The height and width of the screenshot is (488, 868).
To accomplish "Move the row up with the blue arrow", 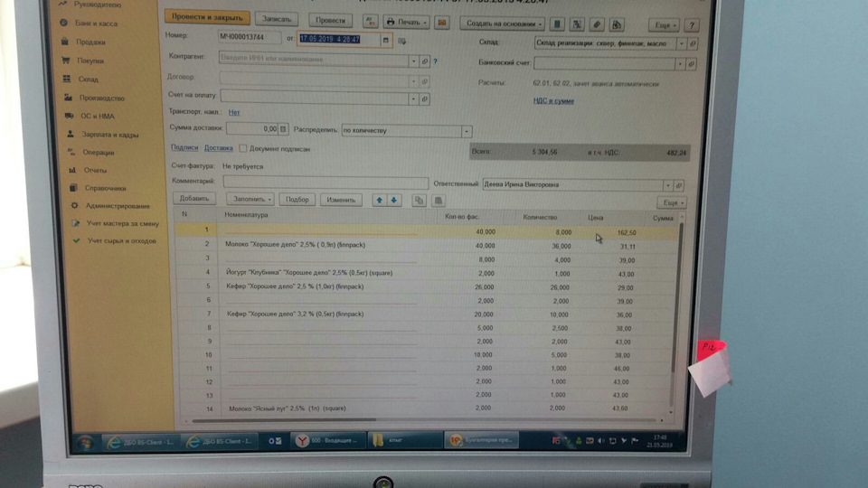I will [x=379, y=201].
